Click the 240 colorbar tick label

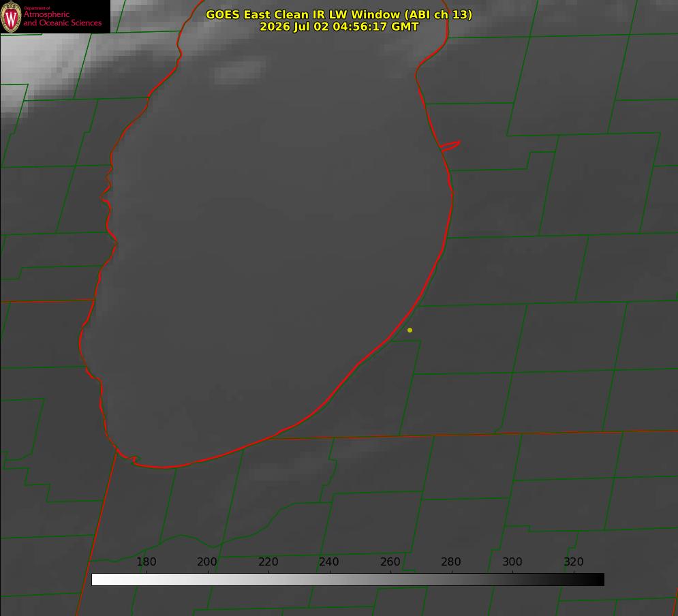(329, 561)
